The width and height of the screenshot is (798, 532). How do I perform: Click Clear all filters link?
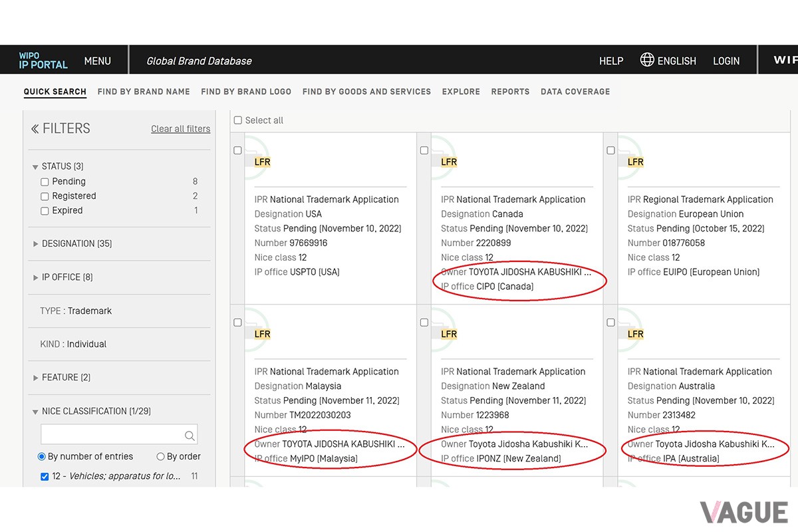pos(180,129)
